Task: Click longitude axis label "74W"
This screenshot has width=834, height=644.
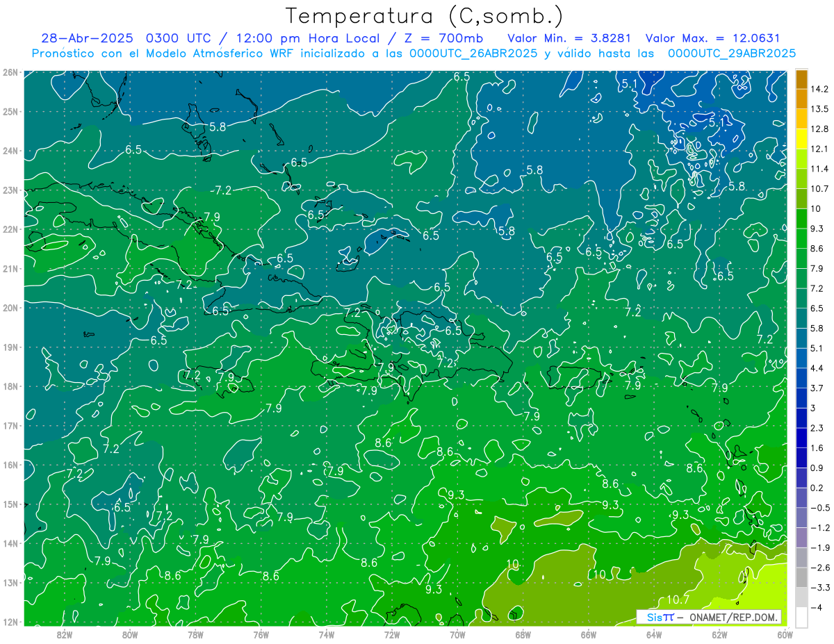Action: pyautogui.click(x=326, y=634)
